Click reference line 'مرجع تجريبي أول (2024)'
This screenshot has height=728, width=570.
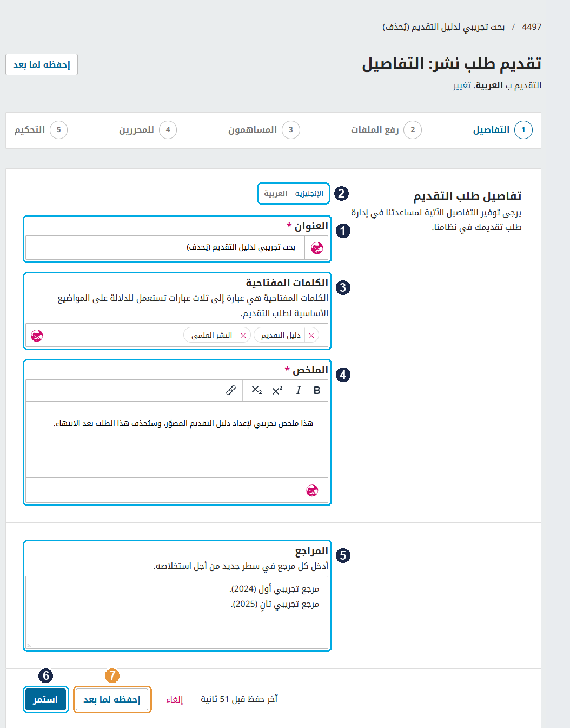pos(274,589)
